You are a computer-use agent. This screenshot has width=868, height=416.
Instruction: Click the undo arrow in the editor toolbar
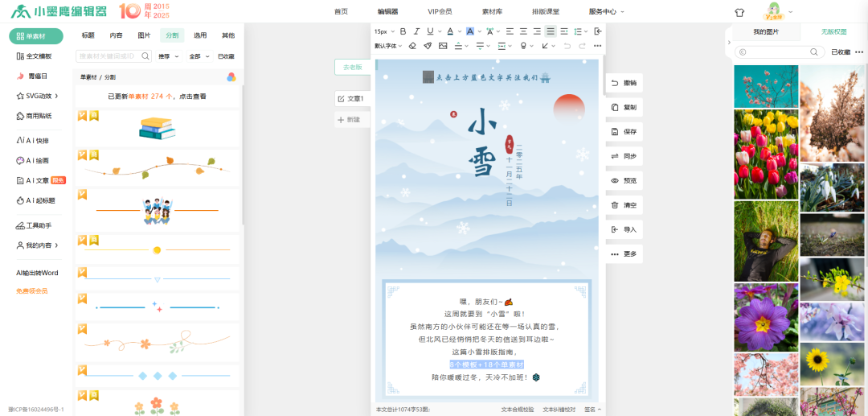[x=567, y=46]
